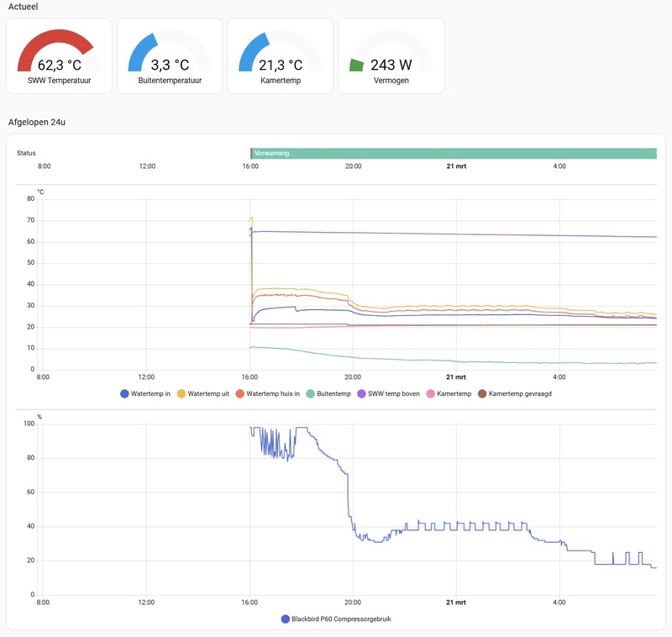The width and height of the screenshot is (672, 637).
Task: Open the Buitentemperatuur gauge card
Action: tap(170, 55)
